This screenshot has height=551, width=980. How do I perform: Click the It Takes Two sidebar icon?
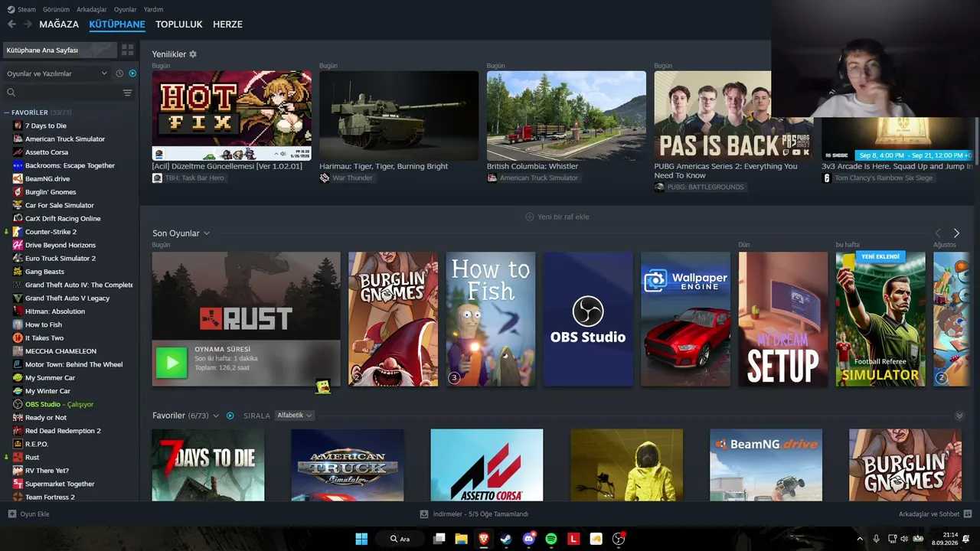tap(18, 338)
